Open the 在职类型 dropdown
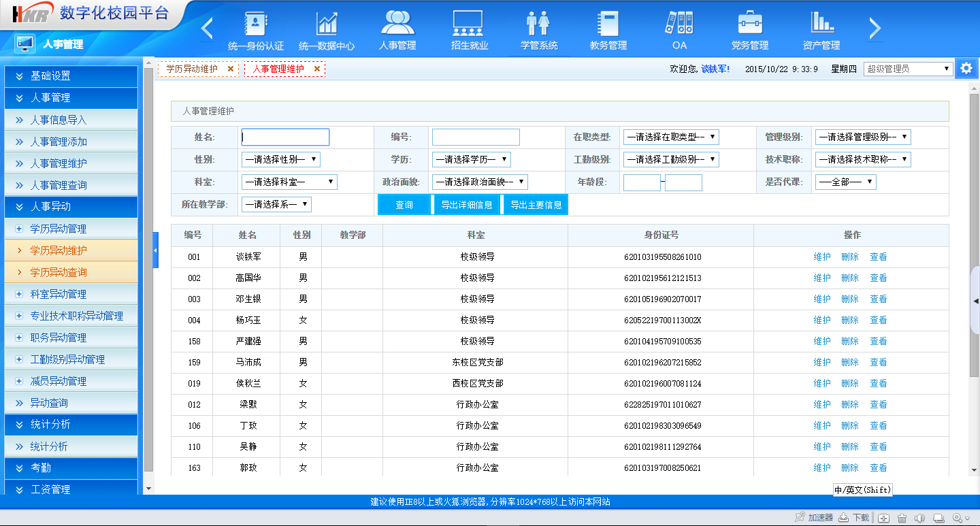 tap(670, 137)
